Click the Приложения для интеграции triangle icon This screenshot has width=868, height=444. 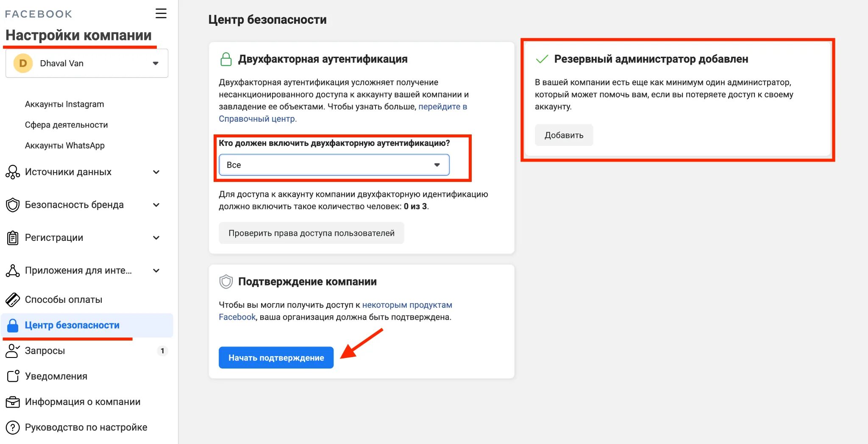pyautogui.click(x=13, y=271)
